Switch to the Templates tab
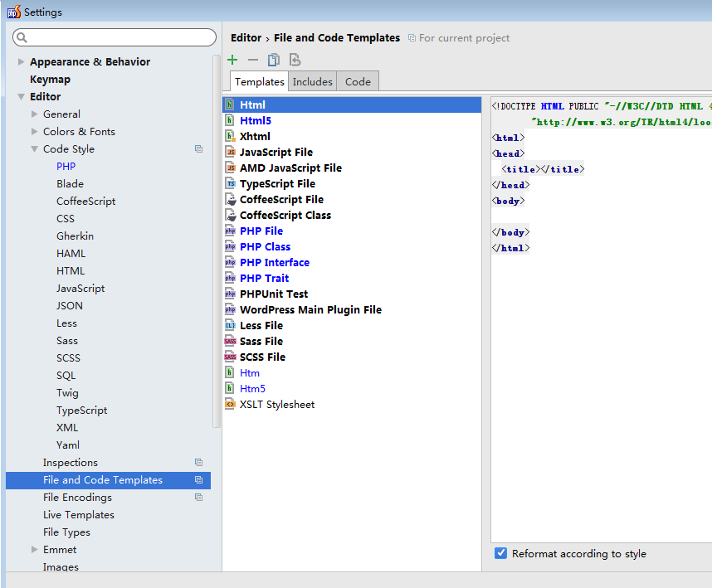Viewport: 712px width, 588px height. click(x=259, y=81)
